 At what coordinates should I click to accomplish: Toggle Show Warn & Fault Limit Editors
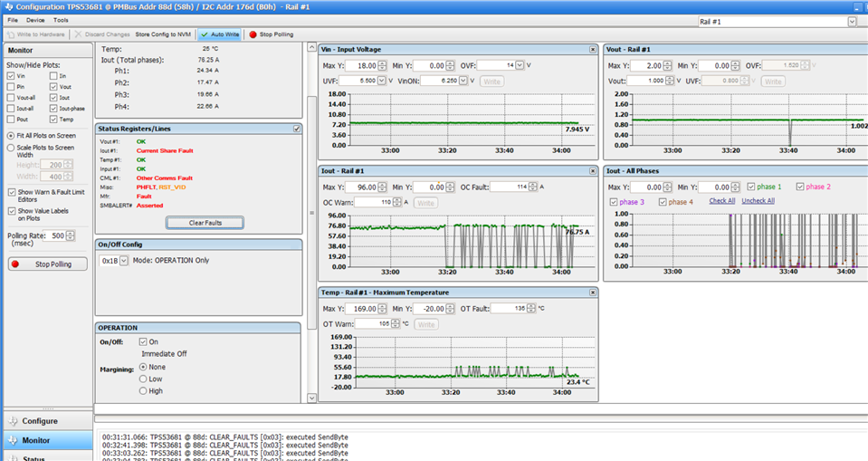coord(12,192)
